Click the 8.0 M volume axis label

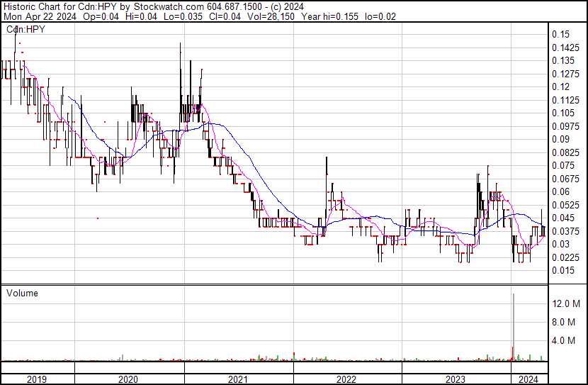click(565, 322)
